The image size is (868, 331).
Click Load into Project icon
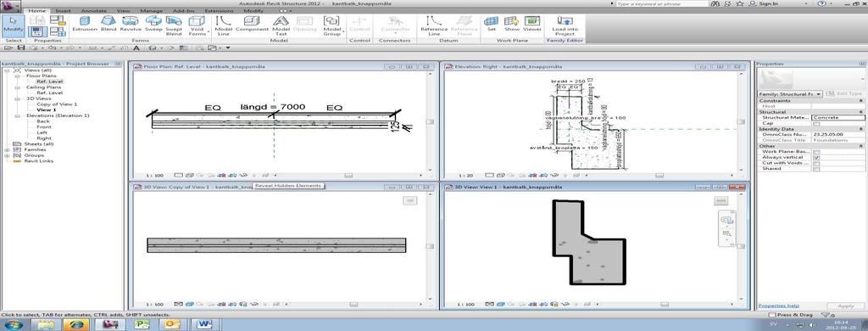pos(565,26)
